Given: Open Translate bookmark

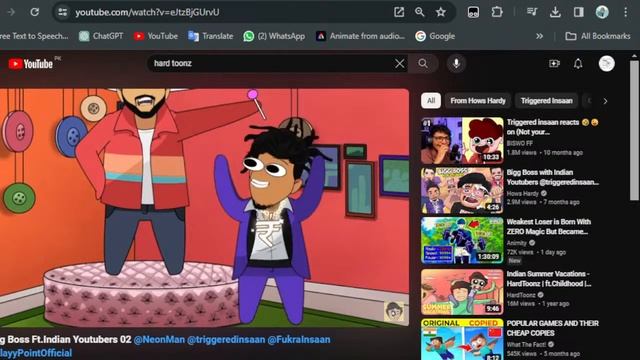Looking at the screenshot, I should 210,36.
